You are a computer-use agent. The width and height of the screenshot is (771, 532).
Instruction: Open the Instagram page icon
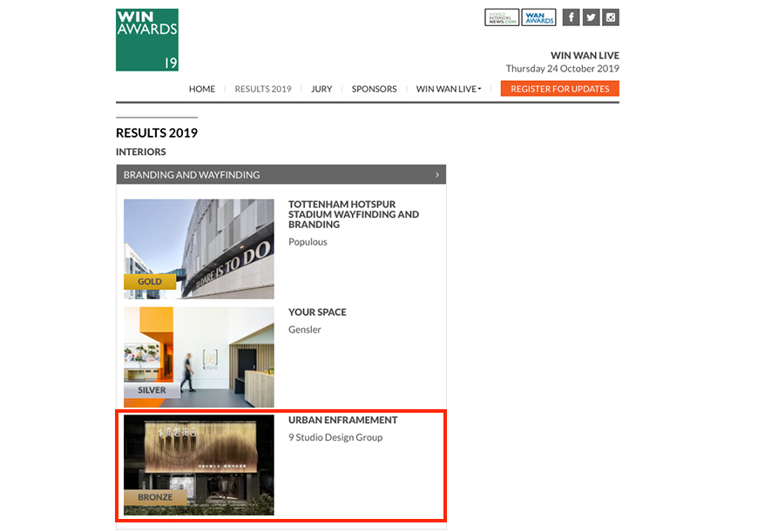(610, 17)
